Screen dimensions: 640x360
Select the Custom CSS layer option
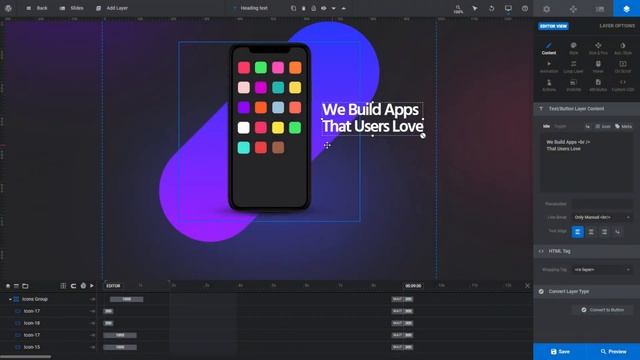tap(623, 85)
